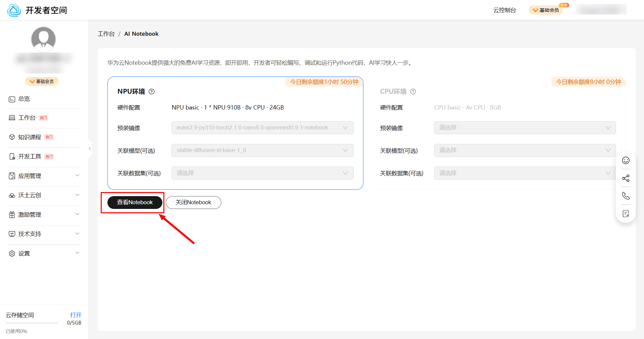Click the 开发工具 icon in sidebar
The width and height of the screenshot is (644, 339).
12,156
